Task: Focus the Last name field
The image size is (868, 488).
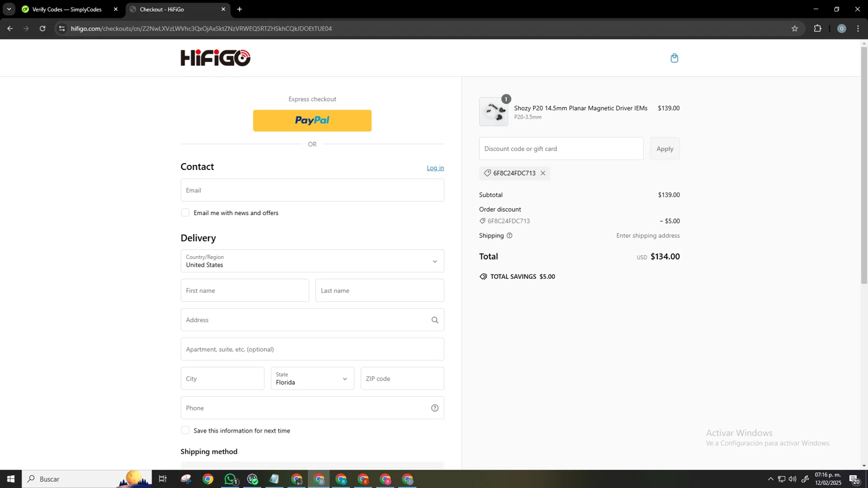Action: pyautogui.click(x=380, y=290)
